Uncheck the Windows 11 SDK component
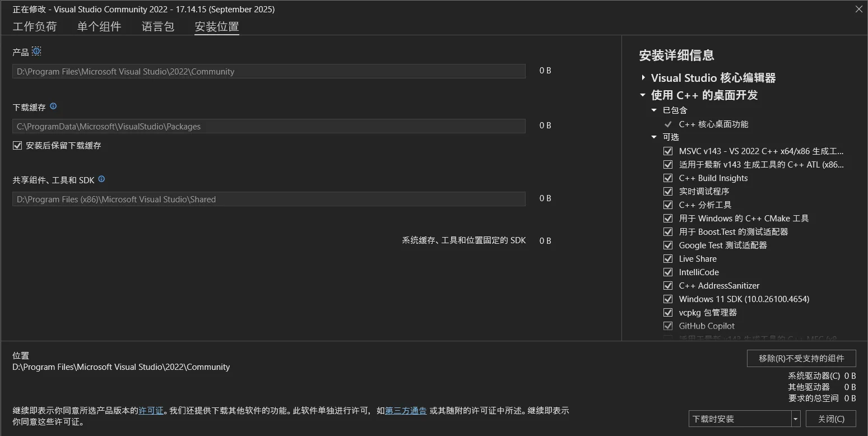 (667, 299)
